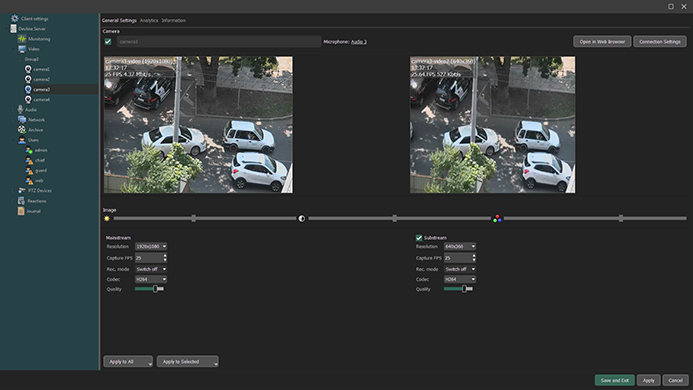This screenshot has height=390, width=693.
Task: Open Mainstream Resolution dropdown 1920x1080
Action: [151, 246]
